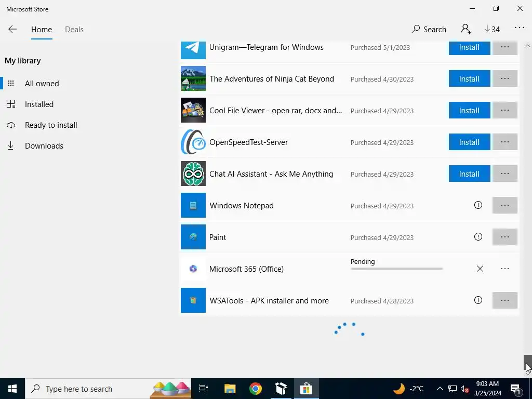The height and width of the screenshot is (399, 532).
Task: Click "OpenSpeedTest-Server" app name
Action: pyautogui.click(x=248, y=142)
